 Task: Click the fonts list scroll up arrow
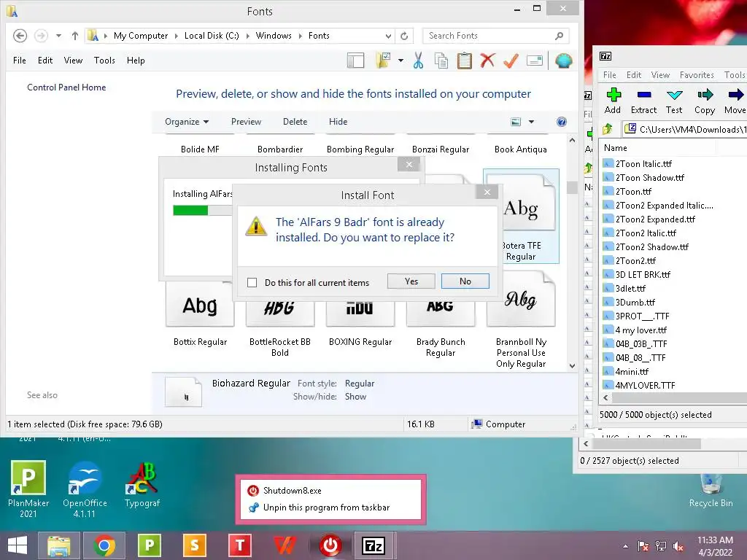click(x=572, y=140)
